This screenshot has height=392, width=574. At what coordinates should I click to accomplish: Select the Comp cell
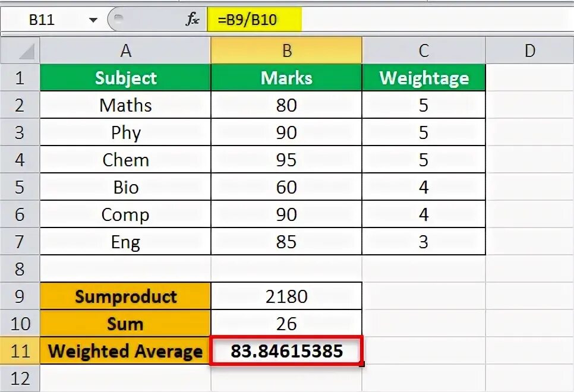pyautogui.click(x=125, y=214)
